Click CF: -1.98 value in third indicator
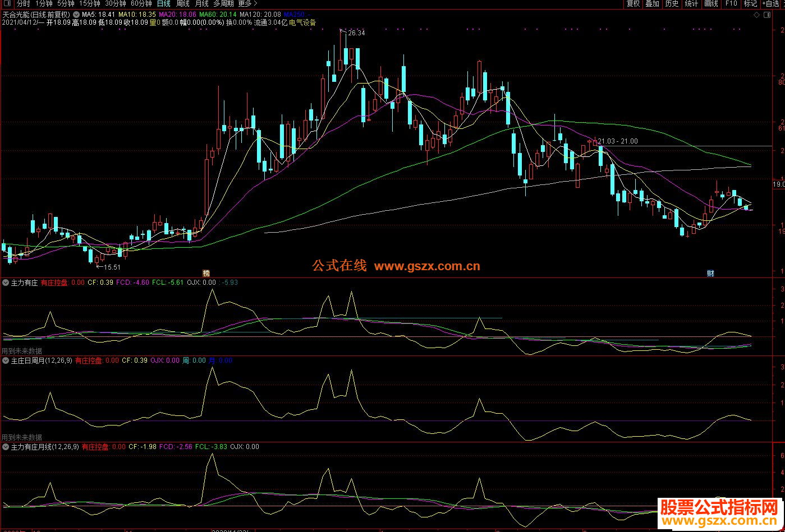This screenshot has height=532, width=785. click(x=143, y=447)
